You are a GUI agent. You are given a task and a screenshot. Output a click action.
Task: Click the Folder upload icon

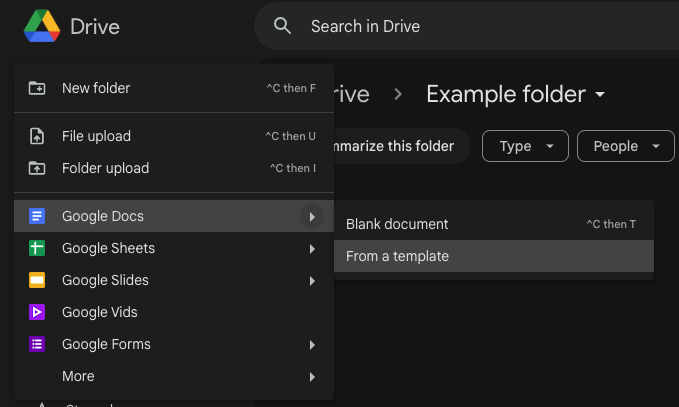(x=37, y=168)
